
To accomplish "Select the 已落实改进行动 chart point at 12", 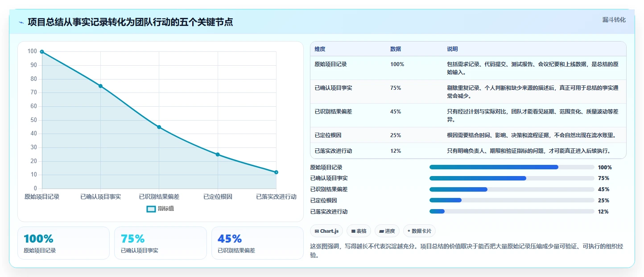I will 276,172.
